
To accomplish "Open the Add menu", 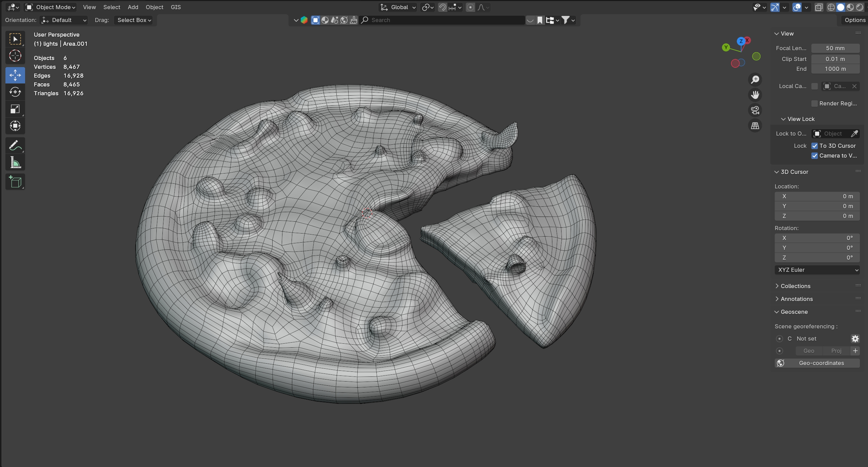I will (133, 7).
